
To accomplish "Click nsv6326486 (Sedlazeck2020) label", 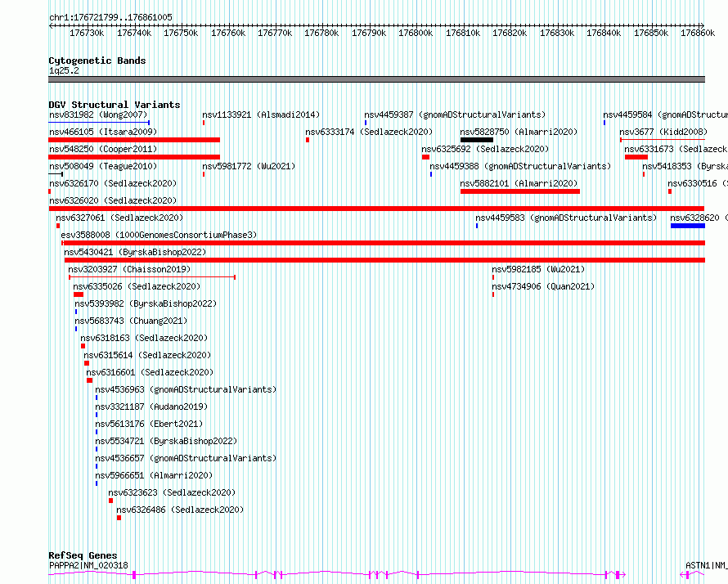I will [x=180, y=510].
